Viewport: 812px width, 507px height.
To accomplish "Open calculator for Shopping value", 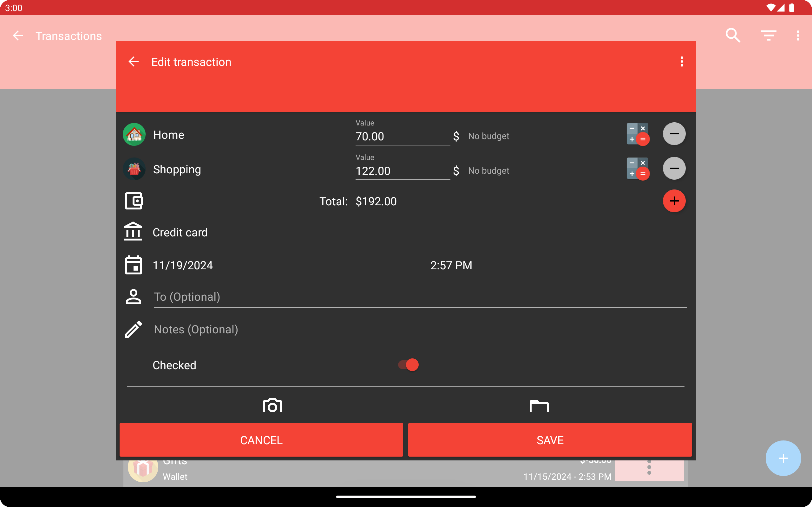I will pos(638,169).
